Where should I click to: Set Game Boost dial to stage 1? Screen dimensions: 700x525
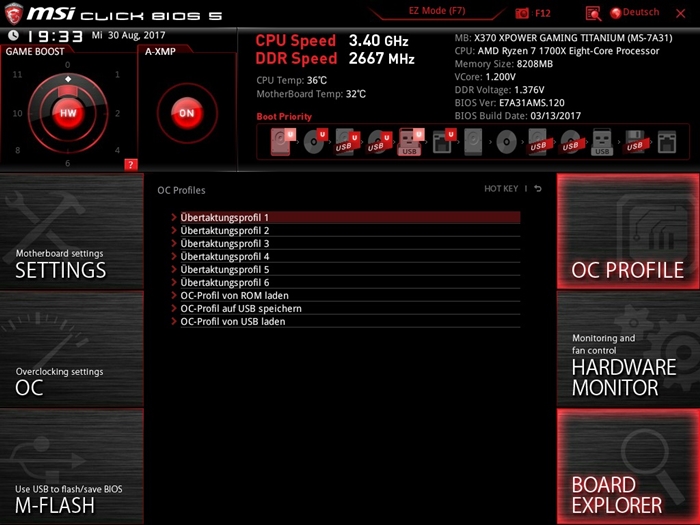(117, 75)
